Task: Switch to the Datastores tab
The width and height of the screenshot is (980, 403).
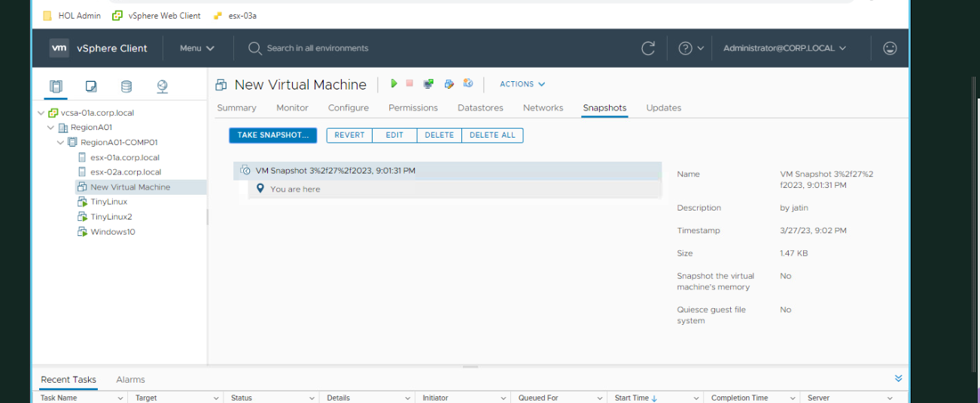Action: tap(480, 108)
